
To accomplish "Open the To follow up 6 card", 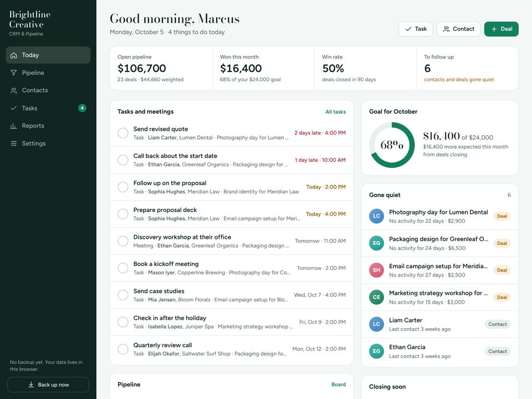I will coord(468,68).
